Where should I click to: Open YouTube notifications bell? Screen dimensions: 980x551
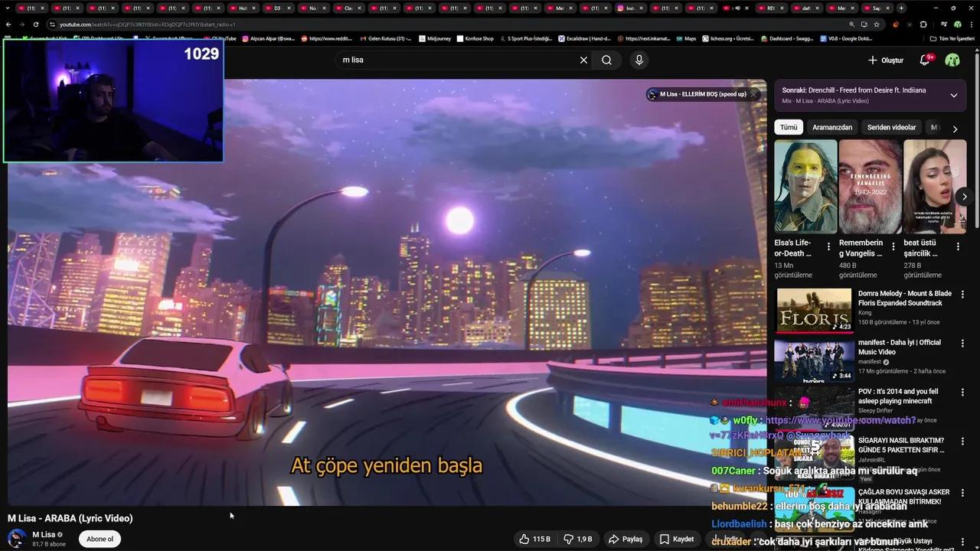click(925, 60)
